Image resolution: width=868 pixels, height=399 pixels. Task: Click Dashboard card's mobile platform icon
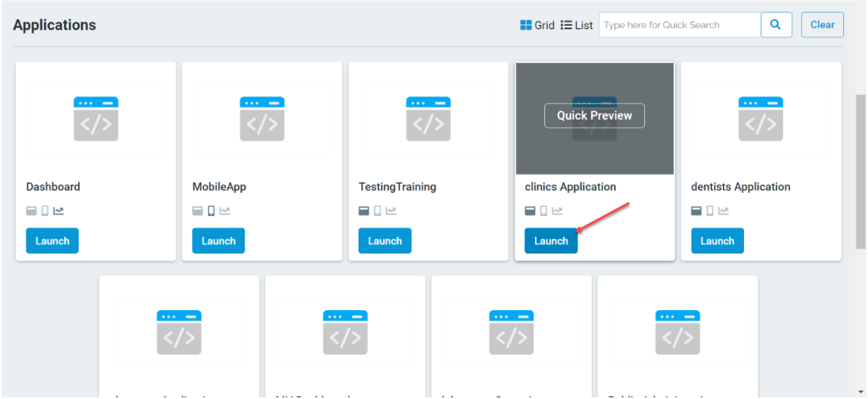pos(46,210)
